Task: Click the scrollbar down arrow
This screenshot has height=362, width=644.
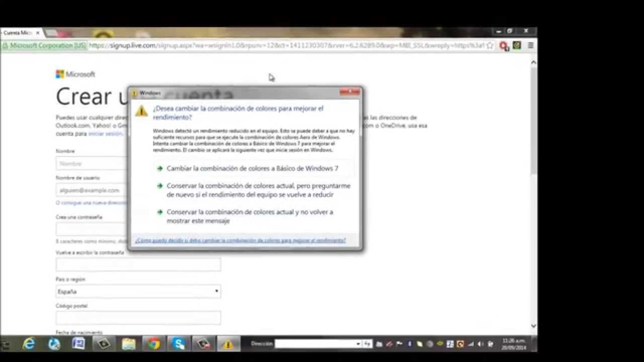Action: point(534,326)
